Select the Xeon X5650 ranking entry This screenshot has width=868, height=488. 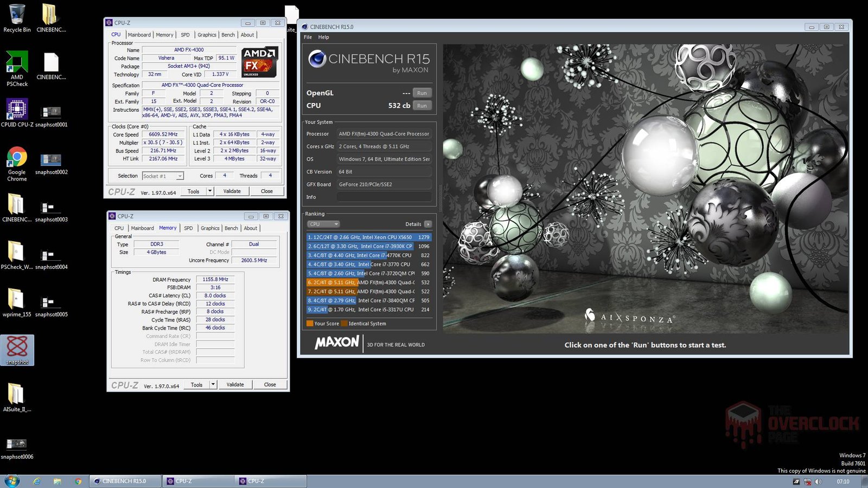coord(369,237)
